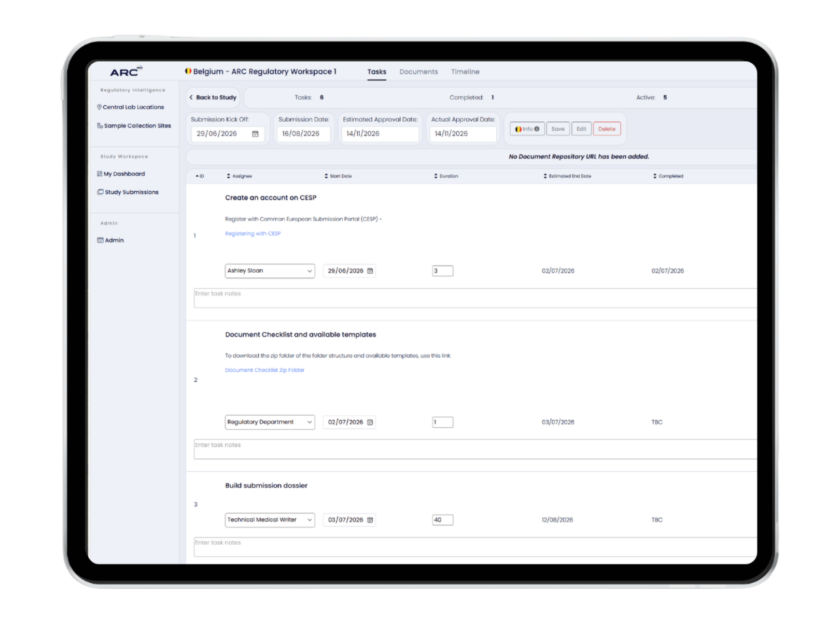Click Submission Date field 16/08/2026
The width and height of the screenshot is (840, 622).
point(304,134)
